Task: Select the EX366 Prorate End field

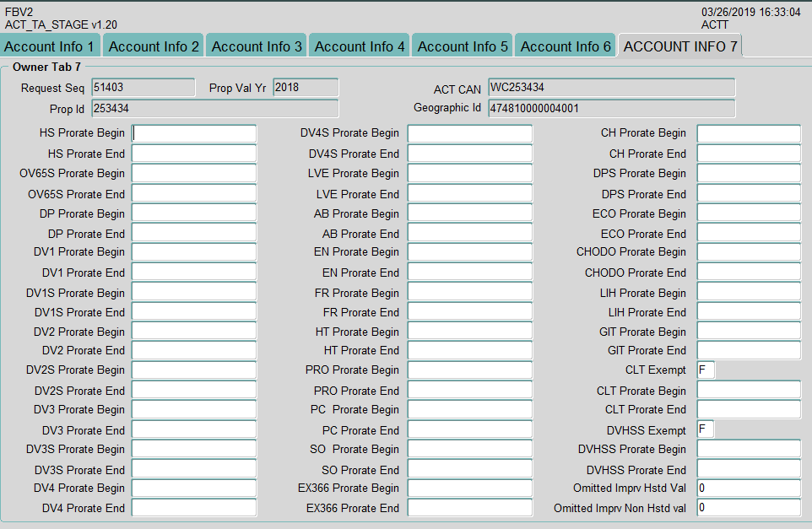Action: tap(470, 508)
